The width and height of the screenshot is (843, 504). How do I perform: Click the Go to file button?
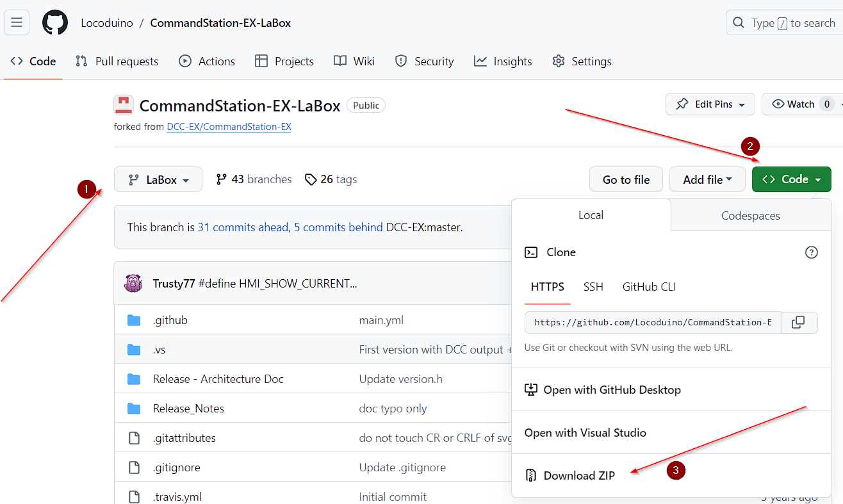626,180
